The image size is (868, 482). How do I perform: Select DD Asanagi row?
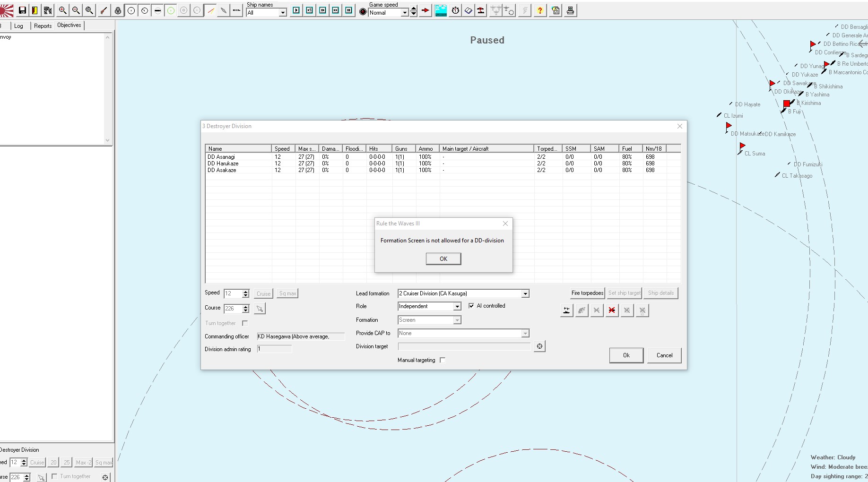[443, 157]
